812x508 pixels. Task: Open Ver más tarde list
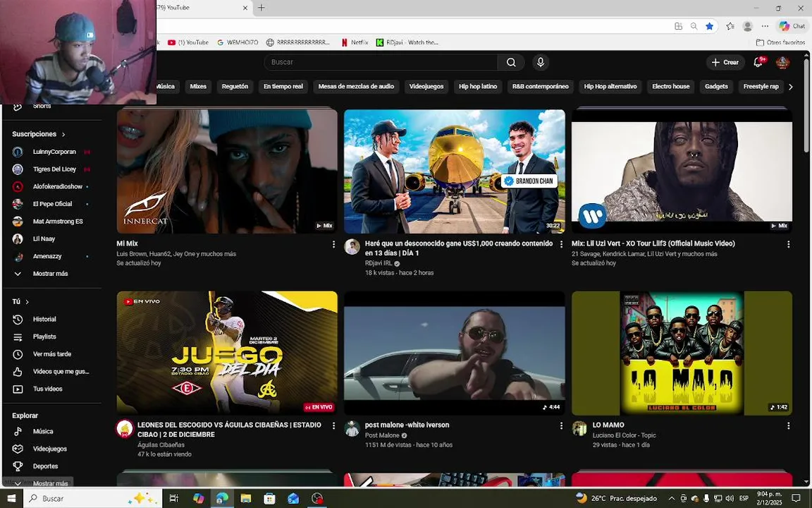(51, 354)
